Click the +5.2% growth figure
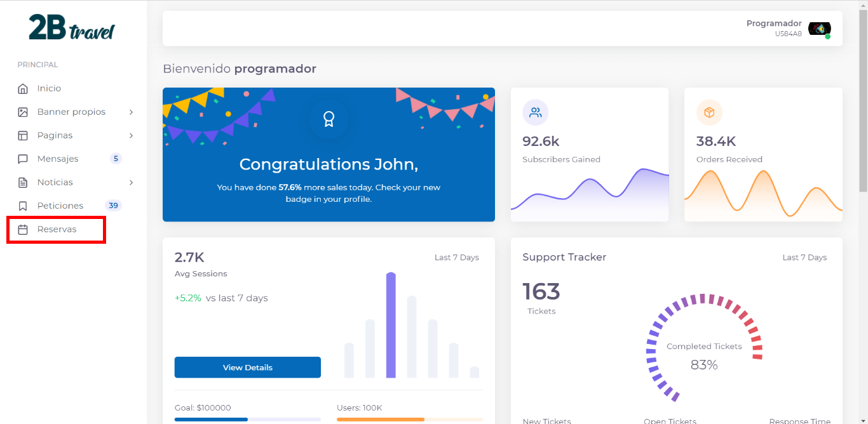The image size is (868, 424). tap(188, 298)
